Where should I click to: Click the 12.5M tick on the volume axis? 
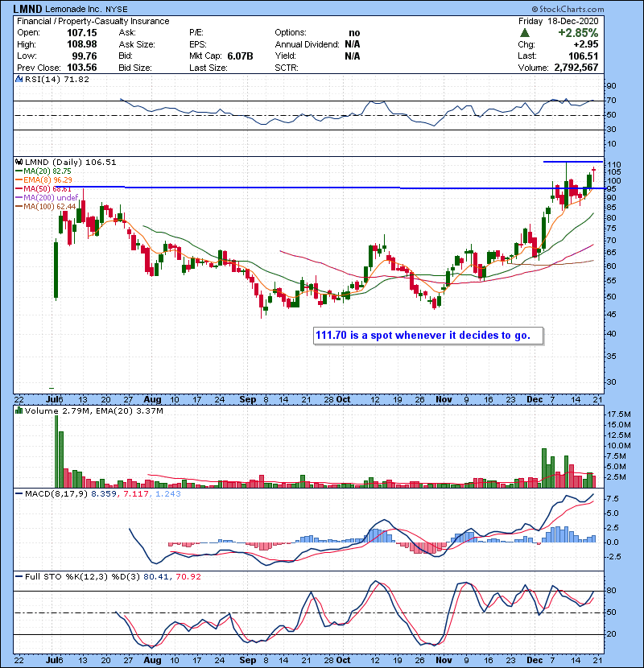pyautogui.click(x=618, y=435)
